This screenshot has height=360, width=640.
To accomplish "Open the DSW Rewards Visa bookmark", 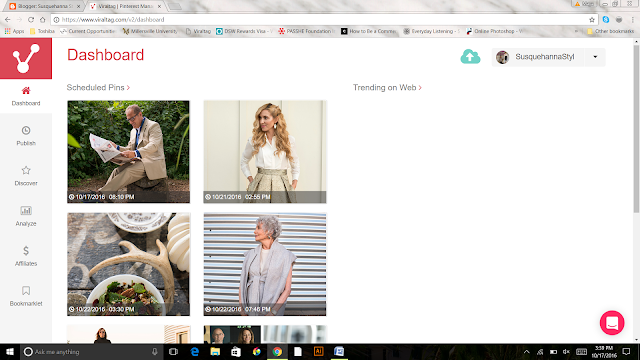I will pos(244,31).
